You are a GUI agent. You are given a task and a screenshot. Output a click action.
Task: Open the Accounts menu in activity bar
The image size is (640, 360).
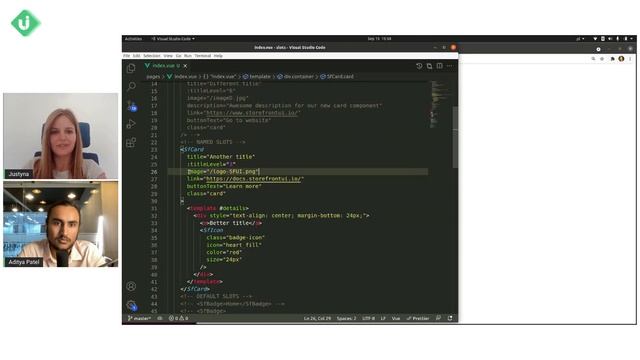tap(131, 286)
